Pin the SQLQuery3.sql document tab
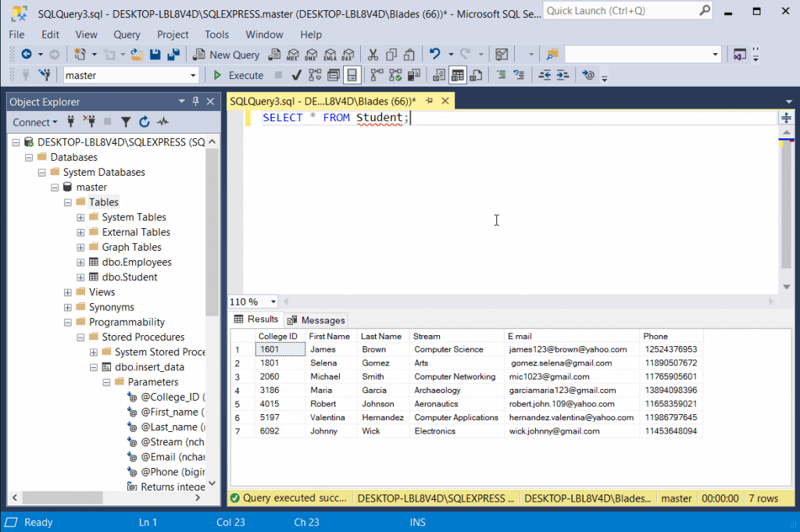Screen dimensions: 800x532 (430, 101)
